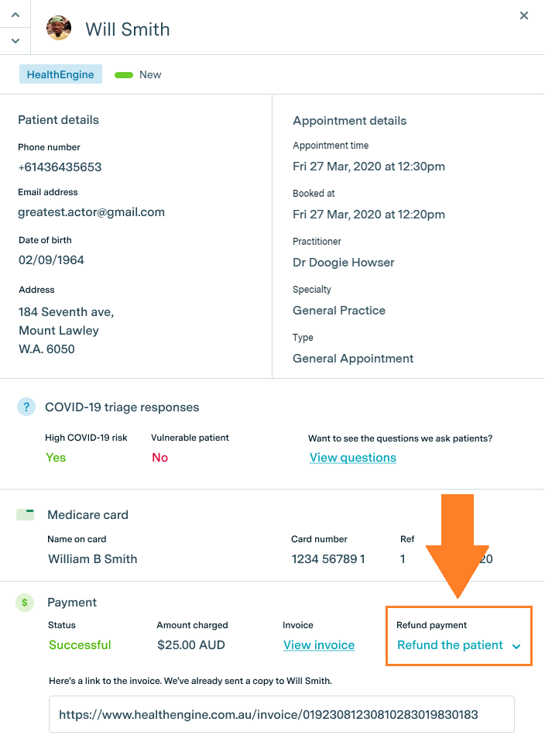Click the up chevron for previous appointment
The width and height of the screenshot is (545, 756).
15,15
